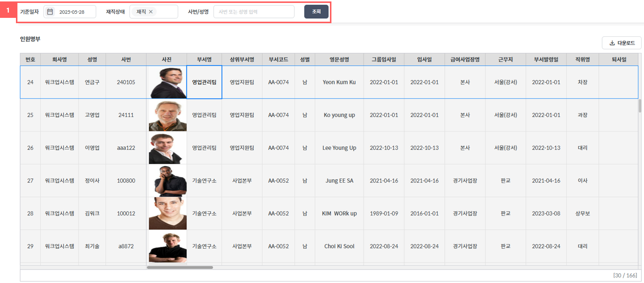Click the 직위명 cell 이사
The height and width of the screenshot is (283, 644).
click(x=583, y=181)
